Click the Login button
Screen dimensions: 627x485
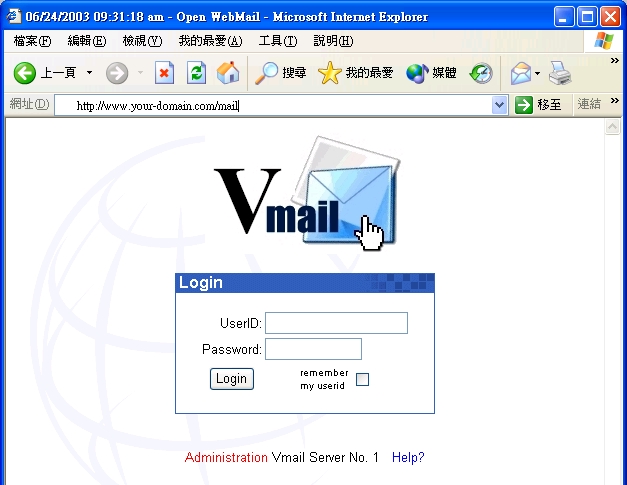coord(232,379)
